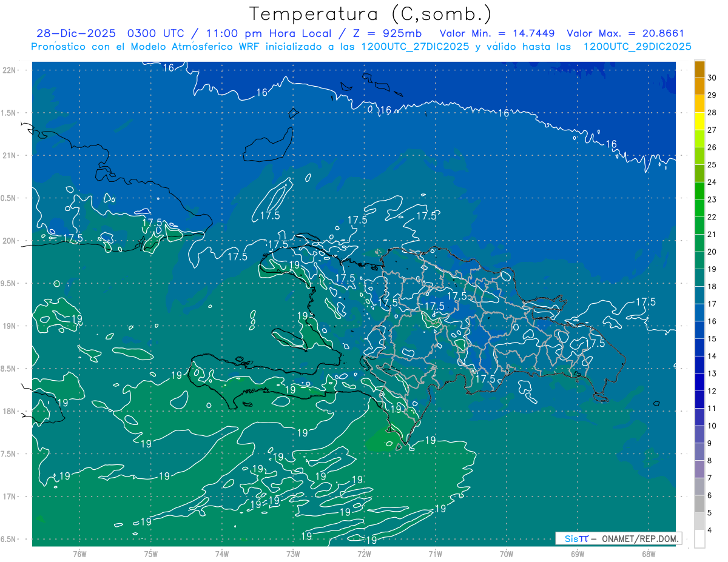
Task: Click the '68W' longitude axis label
Action: point(649,554)
